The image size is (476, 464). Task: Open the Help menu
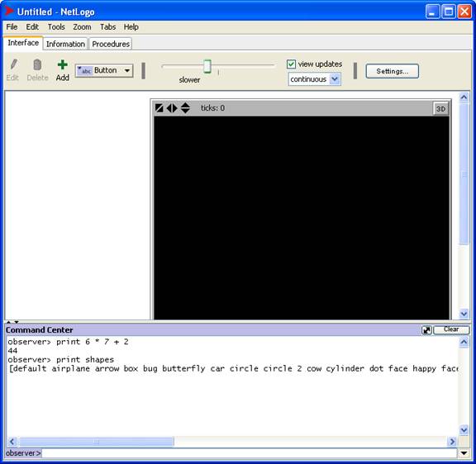coord(131,27)
